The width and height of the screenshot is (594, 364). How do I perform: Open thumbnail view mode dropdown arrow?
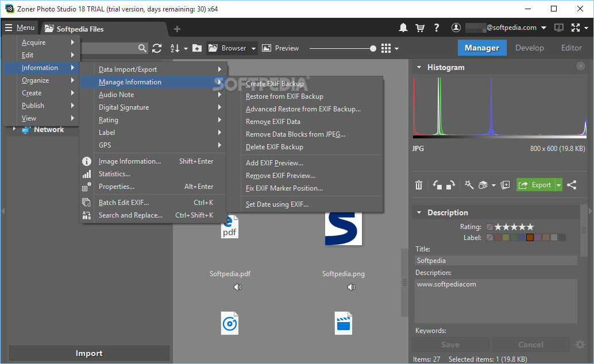click(396, 48)
